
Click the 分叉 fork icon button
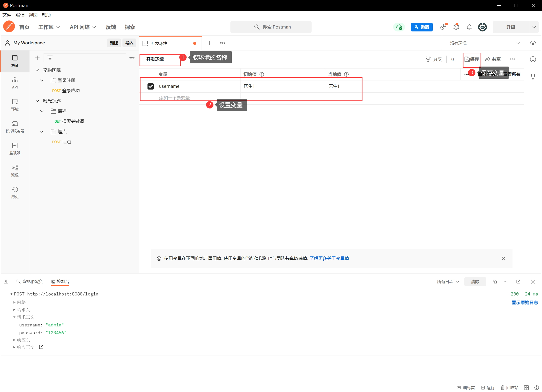click(x=434, y=59)
